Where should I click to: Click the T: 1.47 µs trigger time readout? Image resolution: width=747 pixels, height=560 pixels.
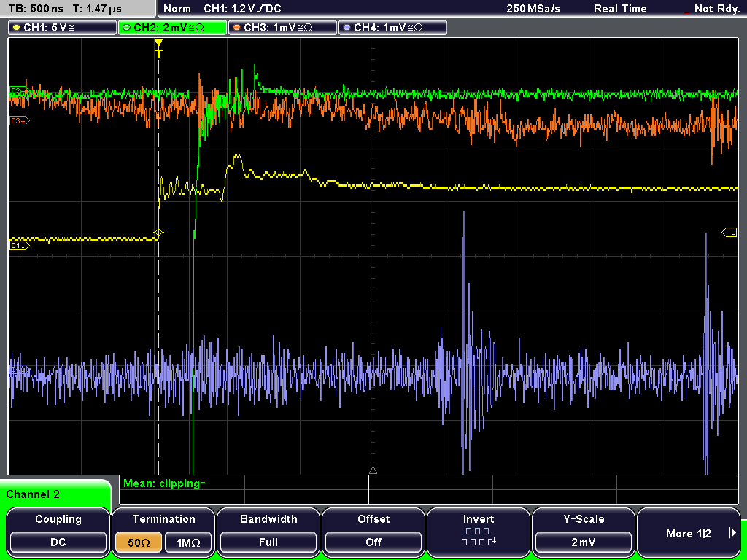[97, 9]
